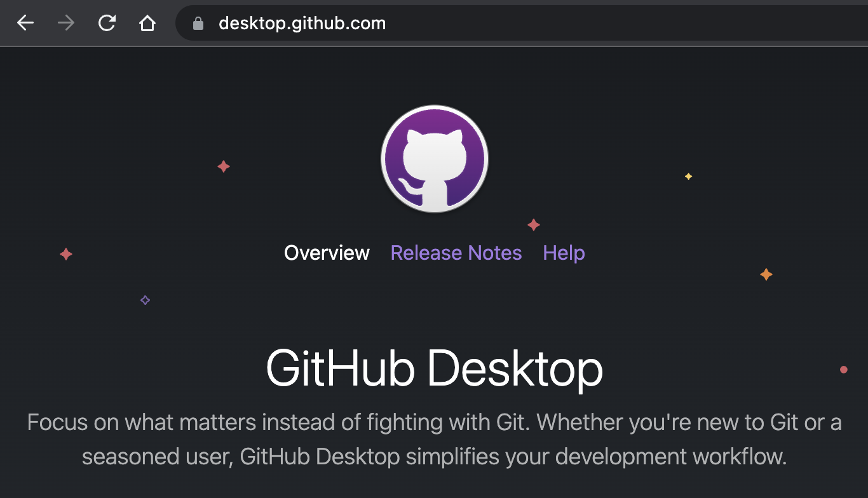Click the orange sparkle star
This screenshot has width=868, height=498.
(x=766, y=274)
